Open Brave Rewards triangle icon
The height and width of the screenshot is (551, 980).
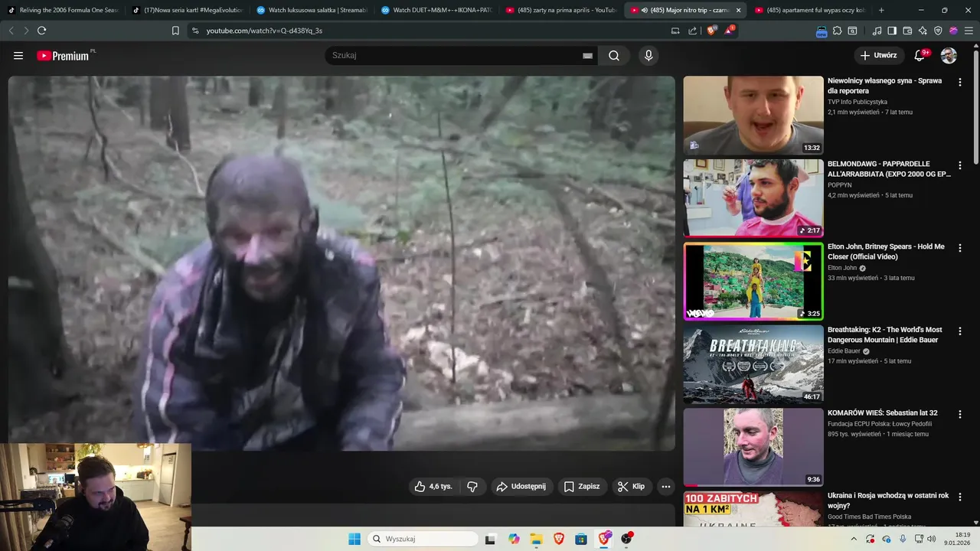pyautogui.click(x=729, y=31)
